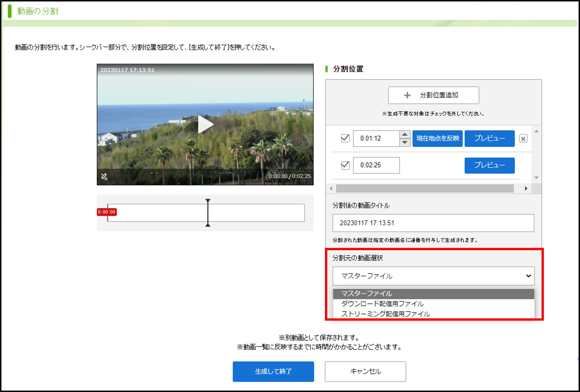Viewport: 580px width, 392px height.
Task: Preview the 0:02:25 split segment
Action: (x=489, y=165)
